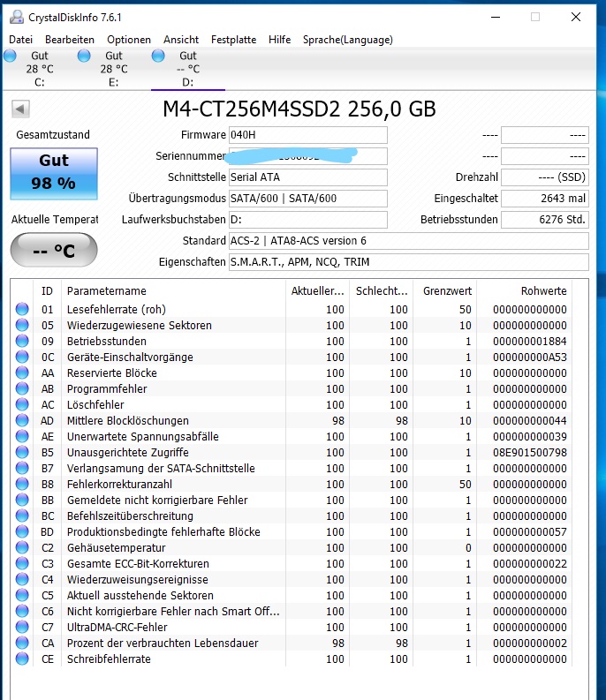Click the Eingeschaltet value 2643 mal
The width and height of the screenshot is (606, 700).
pos(545,199)
